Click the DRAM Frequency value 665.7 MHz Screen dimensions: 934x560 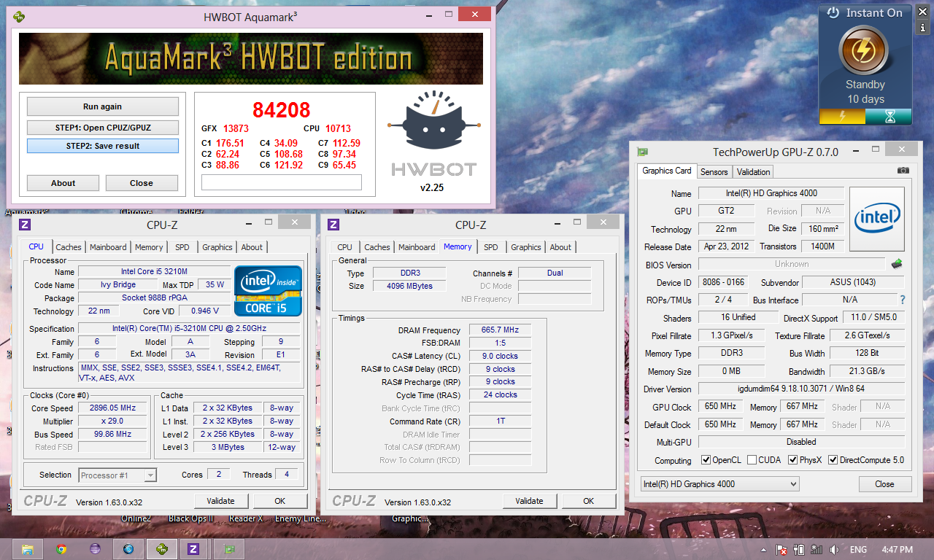click(x=500, y=330)
